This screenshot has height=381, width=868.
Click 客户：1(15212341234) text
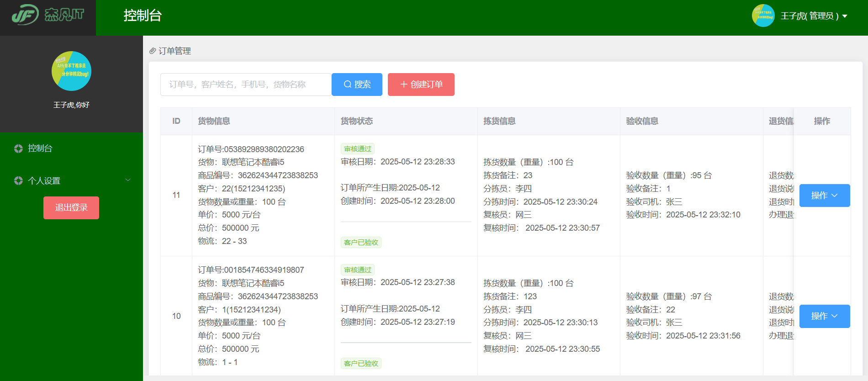pos(239,310)
